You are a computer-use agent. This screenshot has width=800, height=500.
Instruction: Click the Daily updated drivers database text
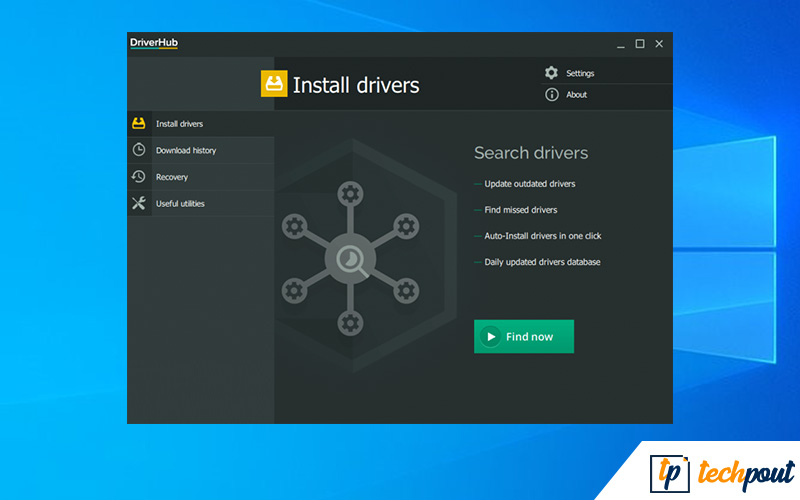coord(542,262)
